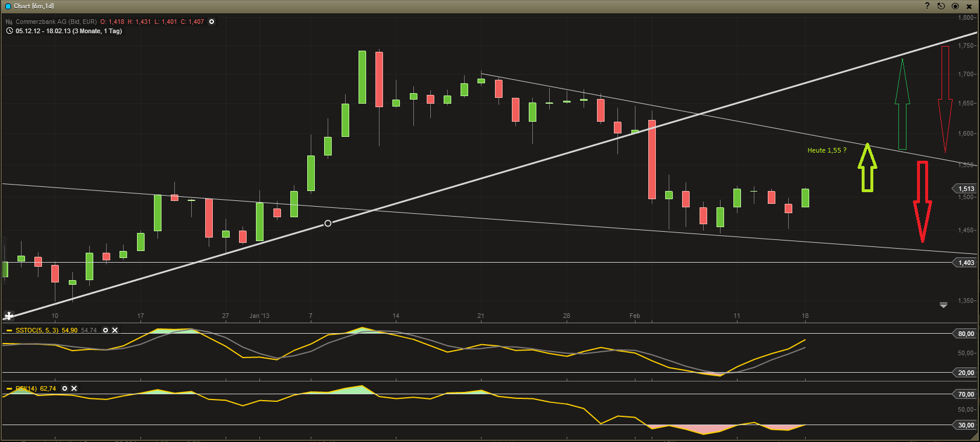Close the chart window

970,6
